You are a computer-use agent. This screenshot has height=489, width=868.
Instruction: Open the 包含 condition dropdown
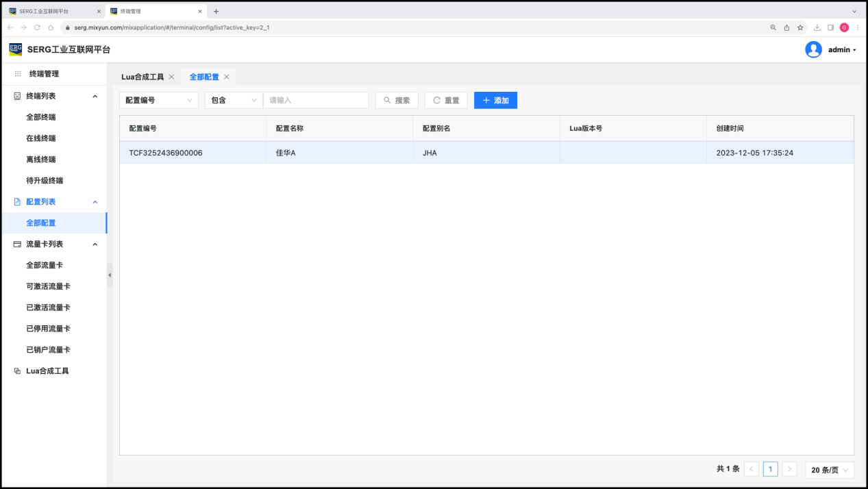pyautogui.click(x=234, y=100)
